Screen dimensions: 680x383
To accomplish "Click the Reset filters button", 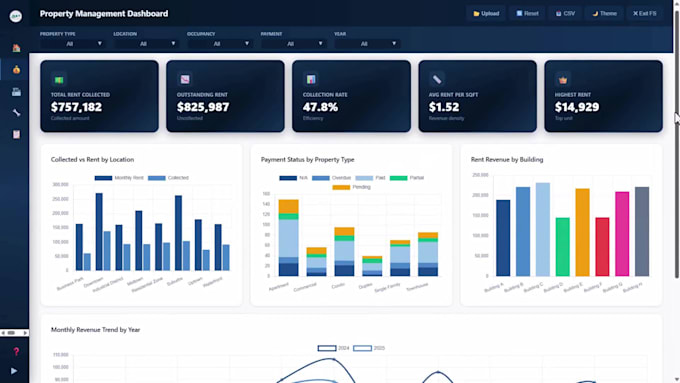I will tap(527, 13).
